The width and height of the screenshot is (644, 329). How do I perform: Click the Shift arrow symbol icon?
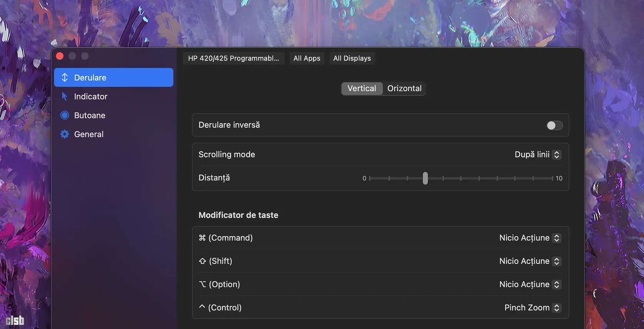point(202,261)
